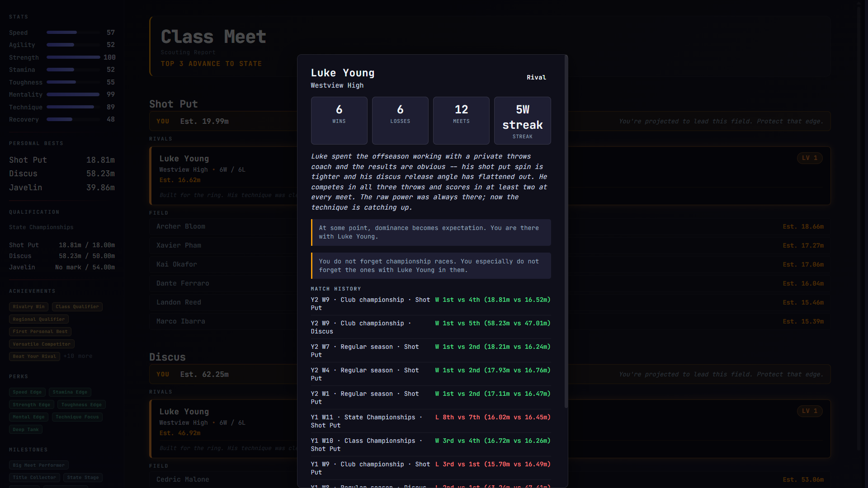Select the 5W streak stat card
This screenshot has width=868, height=488.
point(522,121)
